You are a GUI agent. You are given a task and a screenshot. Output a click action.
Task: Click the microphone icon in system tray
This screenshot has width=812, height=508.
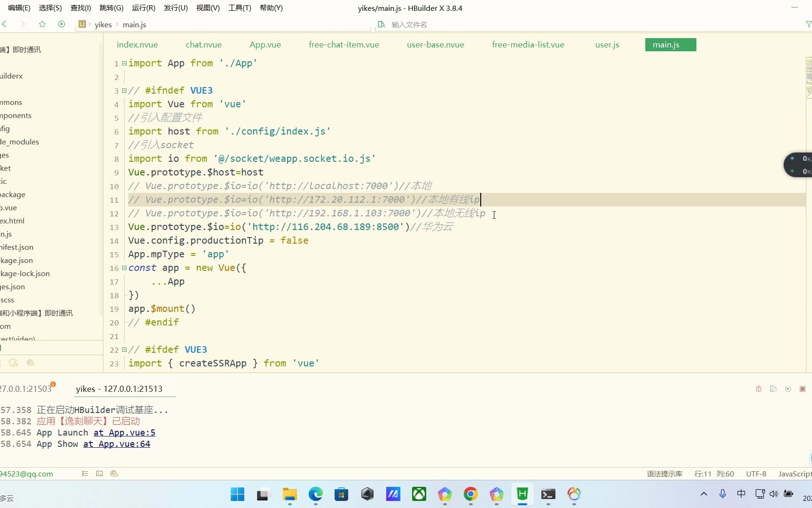click(x=723, y=494)
